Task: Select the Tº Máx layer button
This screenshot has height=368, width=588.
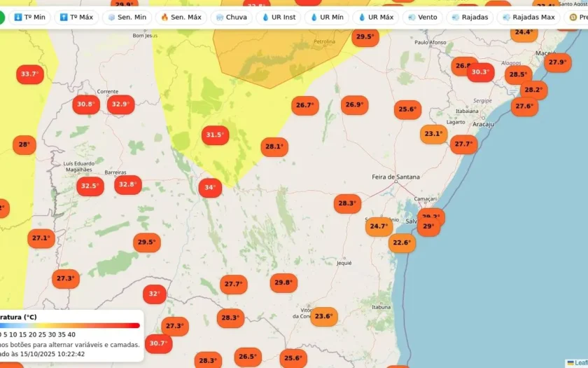Action: tap(76, 18)
